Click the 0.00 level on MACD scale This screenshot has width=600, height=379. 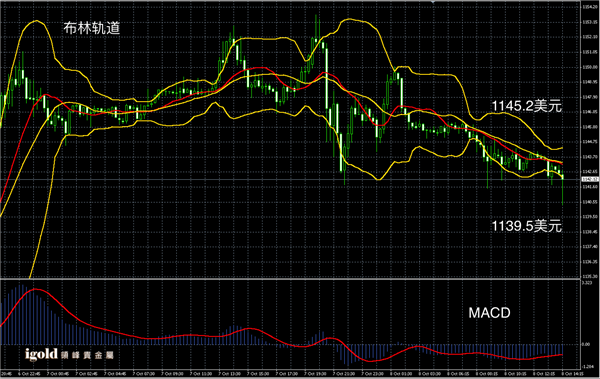click(586, 344)
